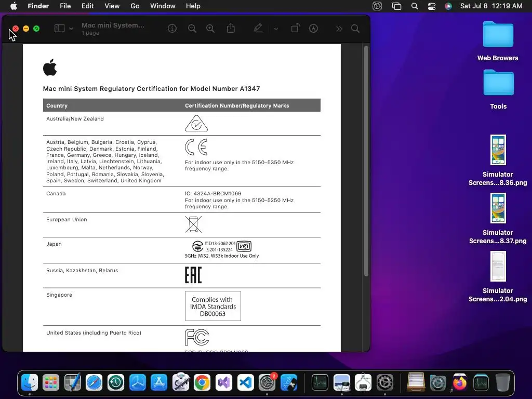Click the 'Australia/New Zealand' table cell

[75, 119]
